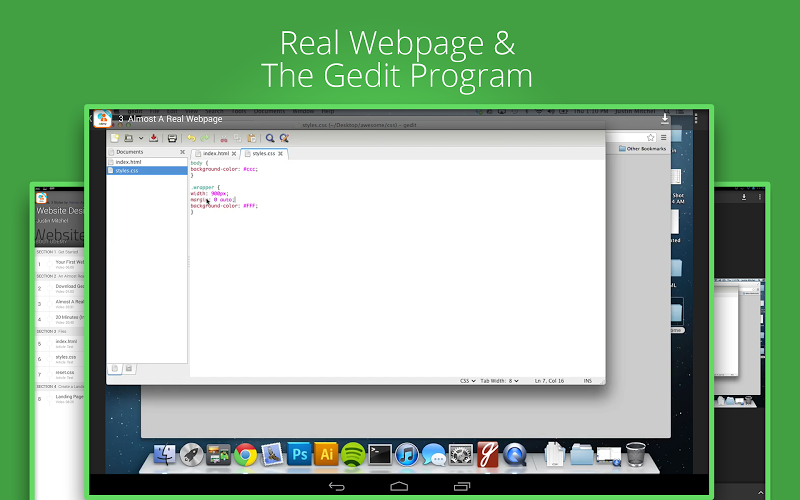Open Mission Control in the Dock
Image resolution: width=800 pixels, height=500 pixels.
(x=218, y=454)
